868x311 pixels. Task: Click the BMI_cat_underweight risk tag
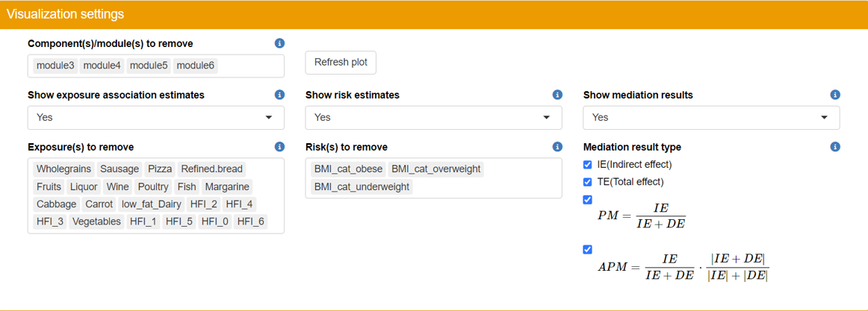pyautogui.click(x=362, y=187)
